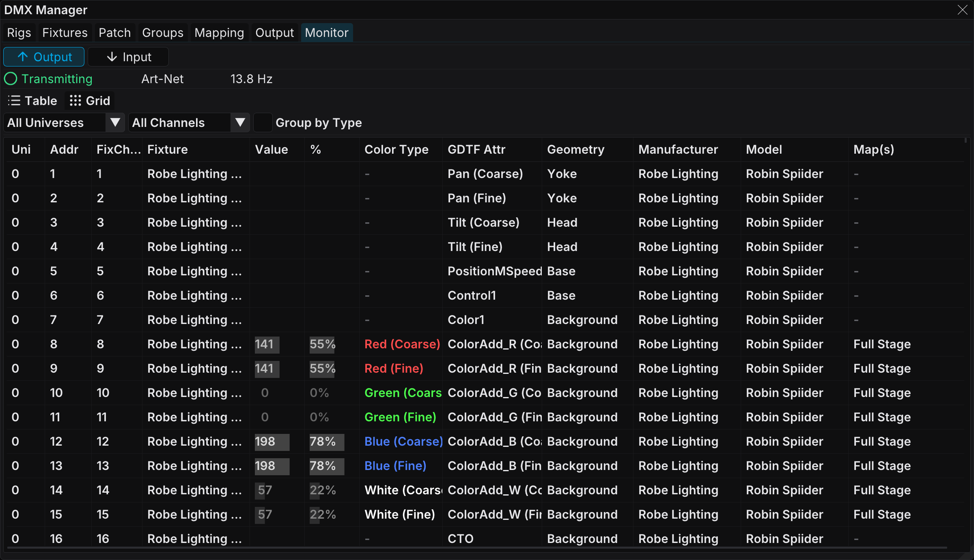Screen dimensions: 974x560
Task: Select the Green (Coars color type cell
Action: click(x=403, y=393)
